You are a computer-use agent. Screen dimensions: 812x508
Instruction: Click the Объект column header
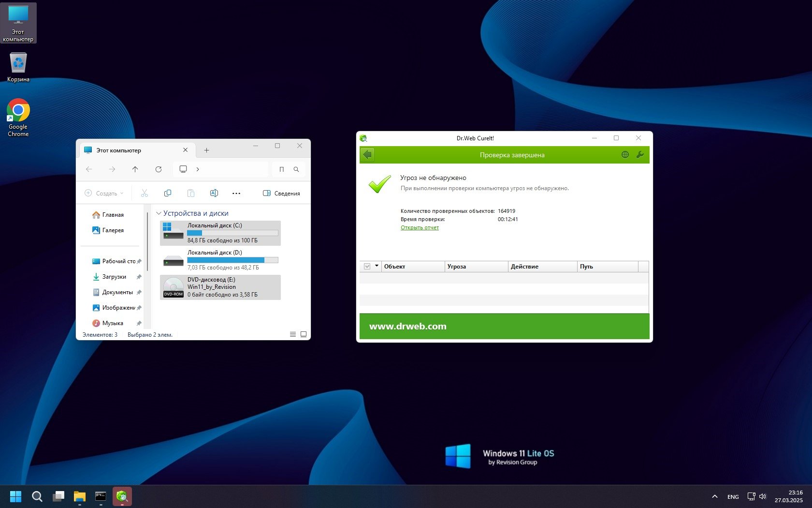click(413, 267)
